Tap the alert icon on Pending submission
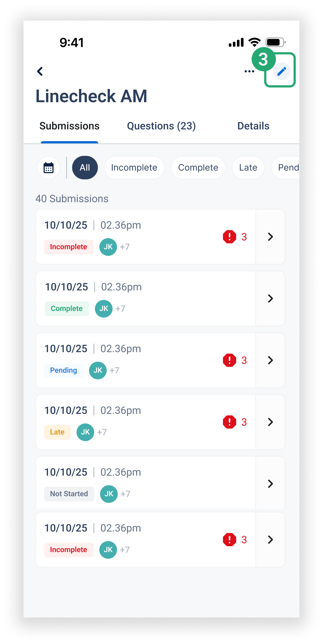 pos(229,360)
